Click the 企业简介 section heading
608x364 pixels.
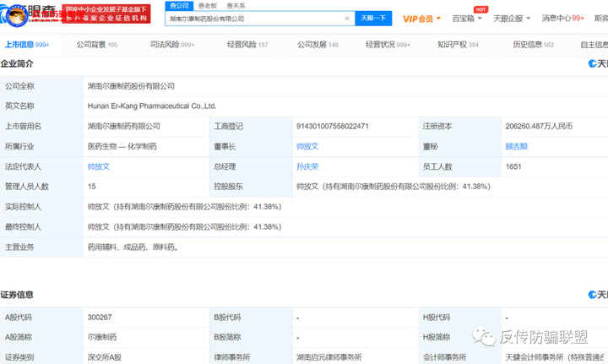[x=17, y=63]
